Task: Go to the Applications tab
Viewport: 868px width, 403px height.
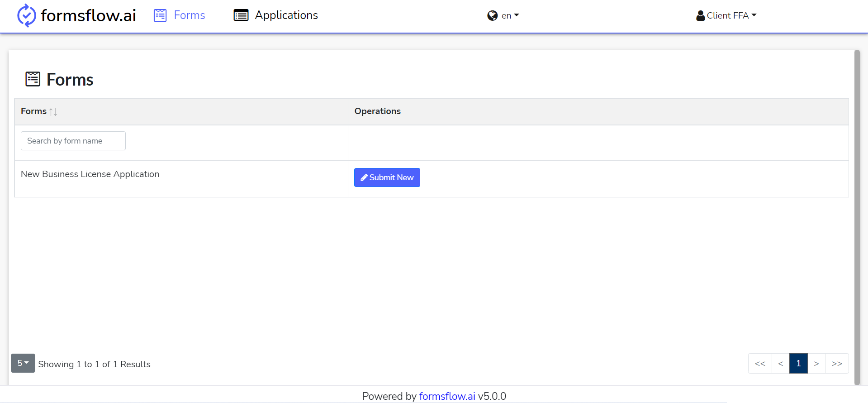Action: [x=276, y=15]
